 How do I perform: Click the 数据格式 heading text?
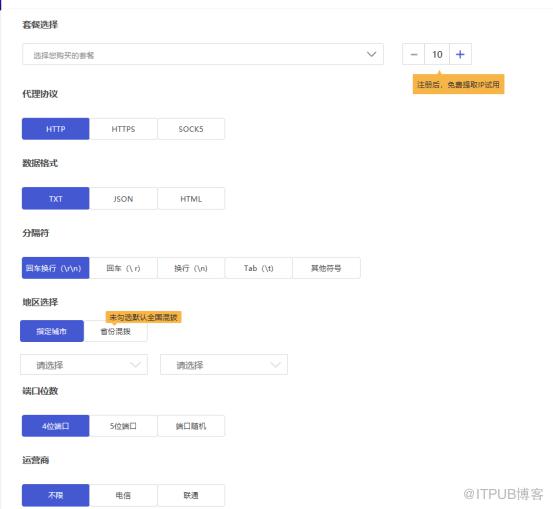40,163
